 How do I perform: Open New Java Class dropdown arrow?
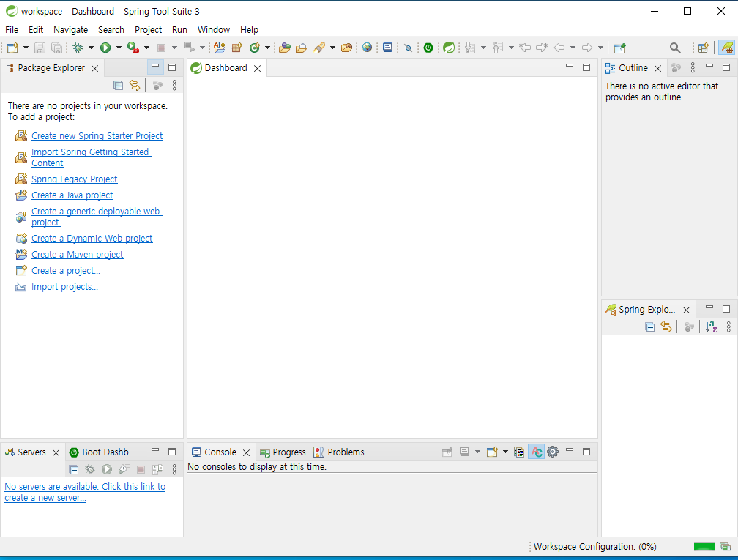pyautogui.click(x=267, y=48)
